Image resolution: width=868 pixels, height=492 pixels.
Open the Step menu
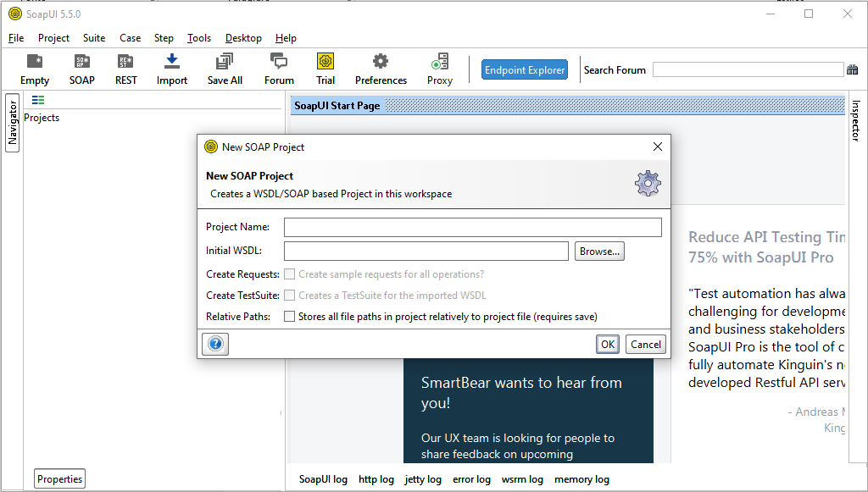coord(164,38)
